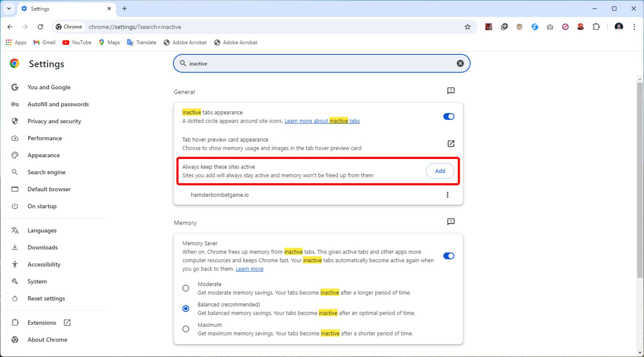
Task: Disable Inactive tabs appearance toggle
Action: coord(448,117)
